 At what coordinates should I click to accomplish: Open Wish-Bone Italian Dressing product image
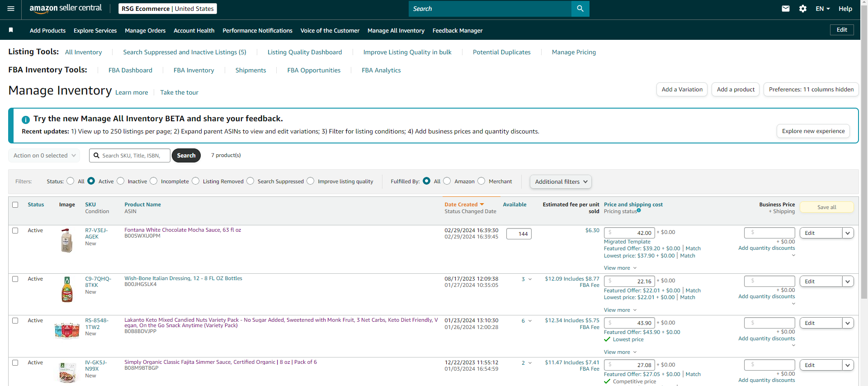[x=67, y=289]
